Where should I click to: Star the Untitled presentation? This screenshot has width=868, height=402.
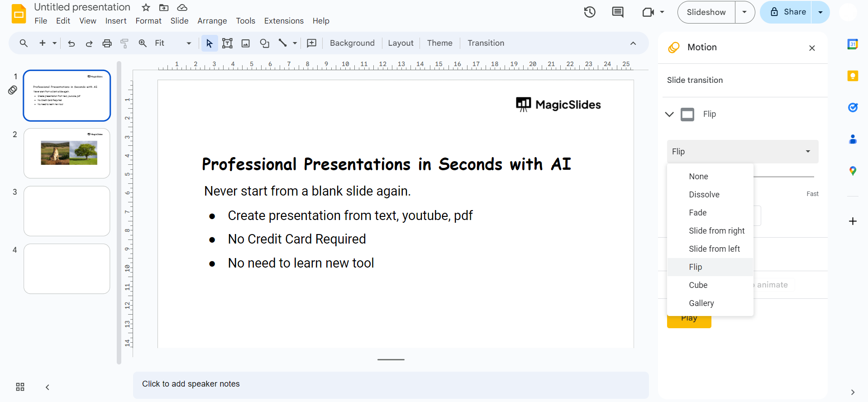point(146,8)
